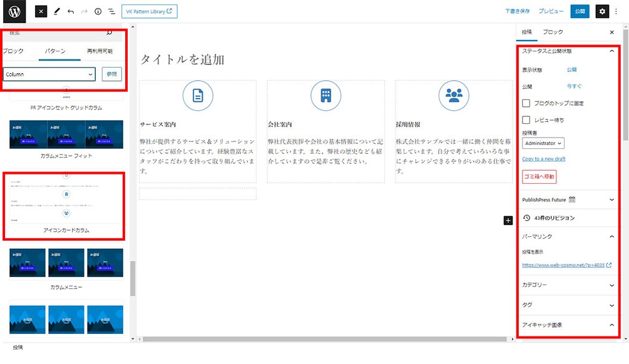Screen dimensions: 629x364
Task: Click the document icon above サービス案内
Action: pos(197,95)
